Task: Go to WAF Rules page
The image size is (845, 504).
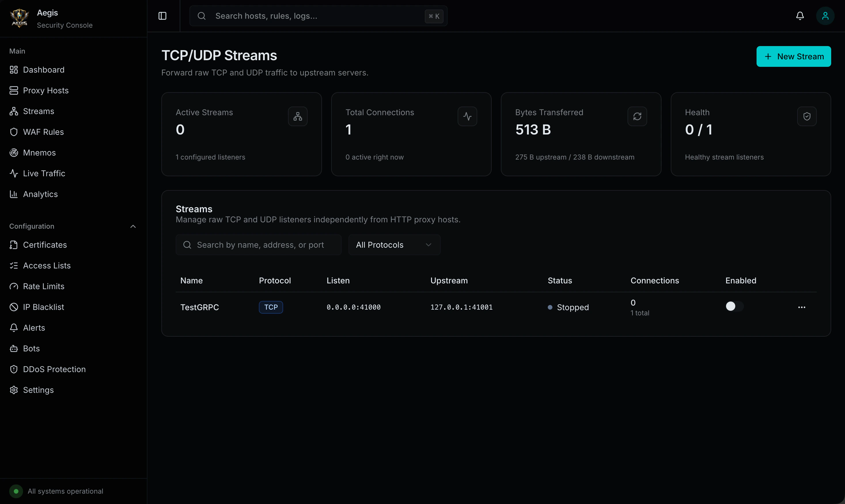Action: [43, 132]
